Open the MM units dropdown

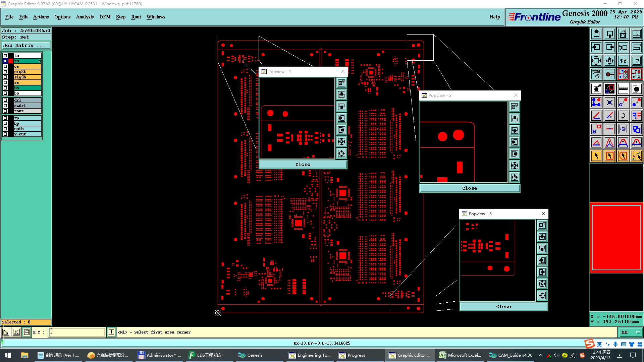coord(631,333)
